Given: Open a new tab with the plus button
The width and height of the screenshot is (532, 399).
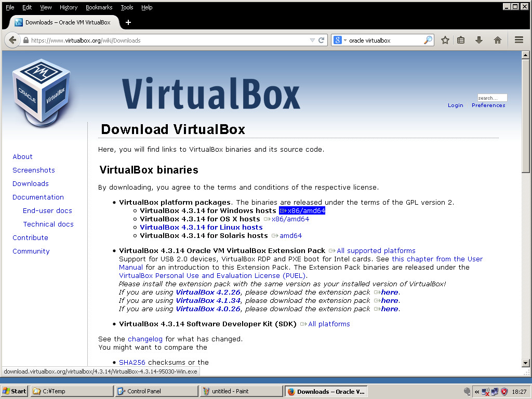Looking at the screenshot, I should [128, 22].
